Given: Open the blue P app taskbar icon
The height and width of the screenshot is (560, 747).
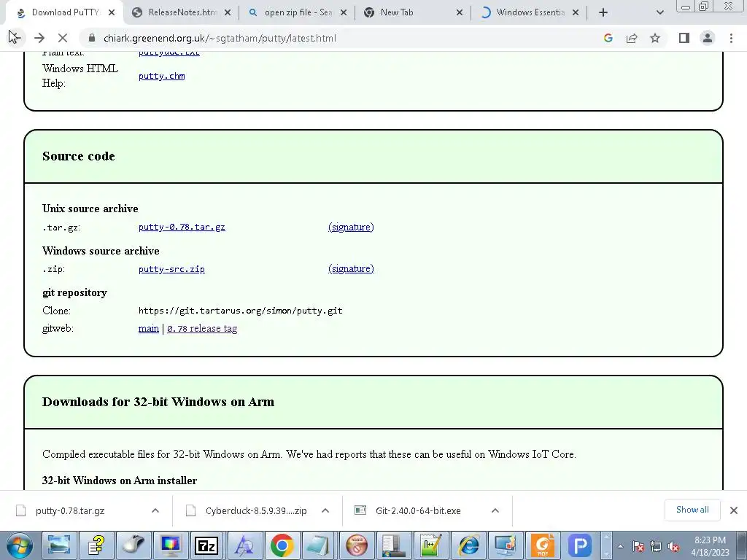Looking at the screenshot, I should [x=580, y=545].
